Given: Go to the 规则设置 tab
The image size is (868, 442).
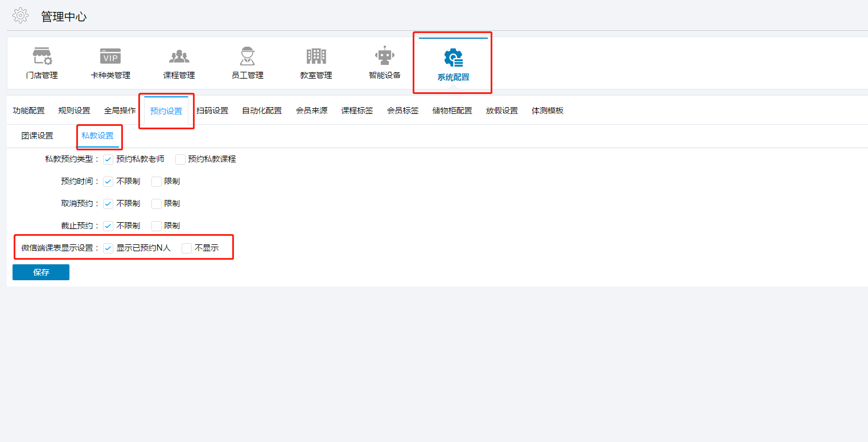Looking at the screenshot, I should (74, 111).
